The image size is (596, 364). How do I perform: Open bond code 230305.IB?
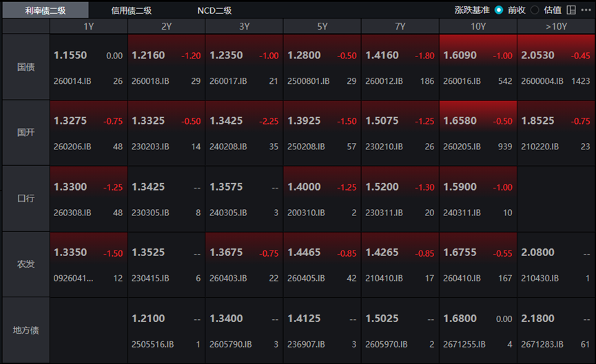150,213
